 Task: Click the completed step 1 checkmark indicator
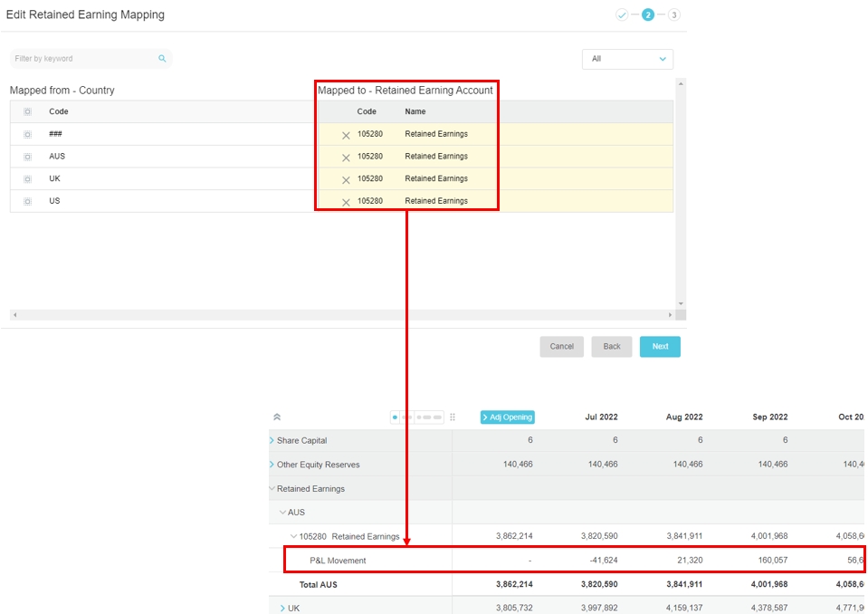click(x=622, y=14)
